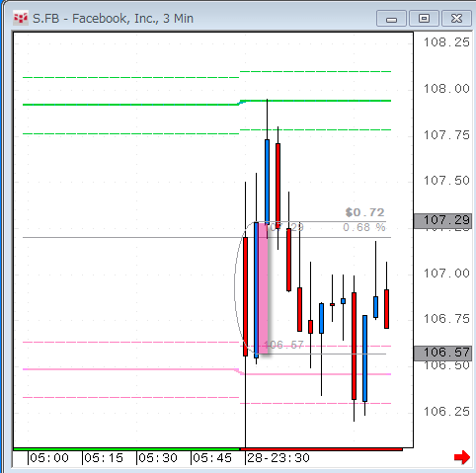The image size is (476, 473).
Task: Click the last red candlestick on the right
Action: (x=386, y=309)
